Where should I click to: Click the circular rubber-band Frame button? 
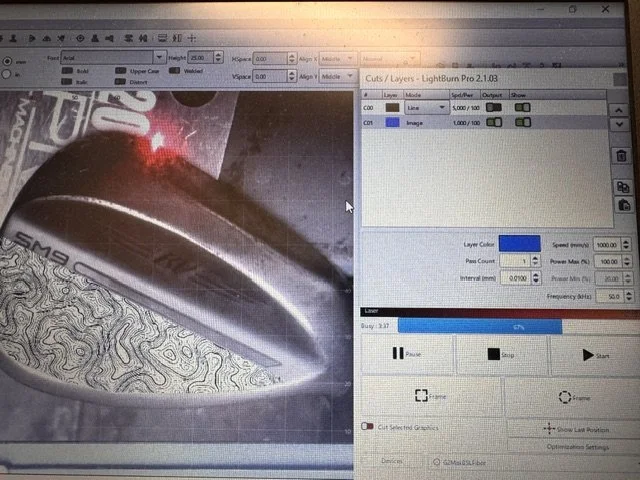(x=573, y=397)
